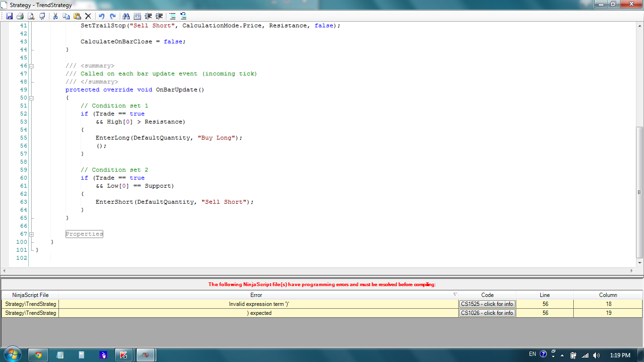Expand the Properties collapsed block label
Screen dimensions: 644x362
click(84, 234)
